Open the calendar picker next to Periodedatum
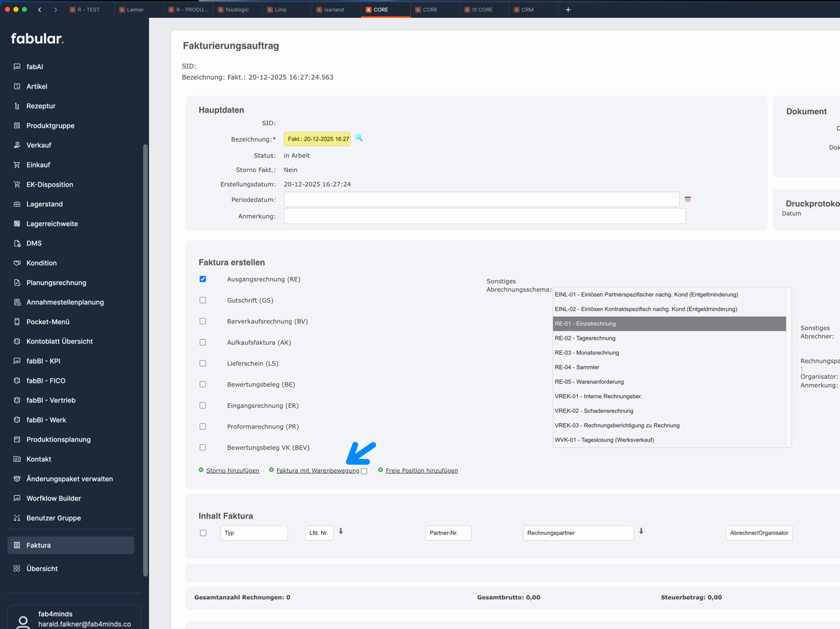840x629 pixels. tap(687, 199)
